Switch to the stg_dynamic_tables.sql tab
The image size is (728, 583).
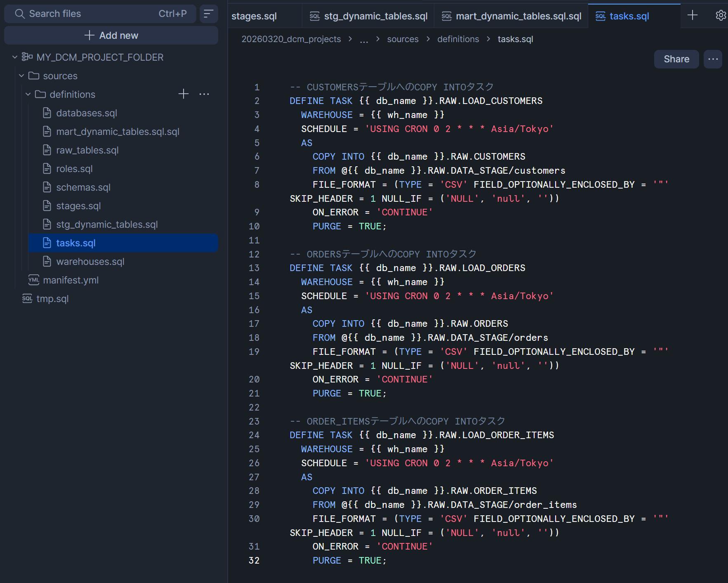tap(368, 16)
